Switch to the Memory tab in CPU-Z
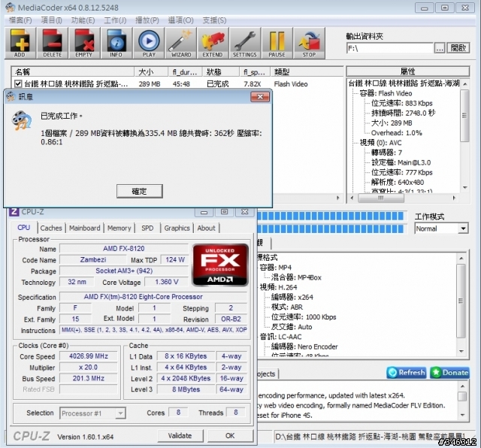 coord(119,228)
